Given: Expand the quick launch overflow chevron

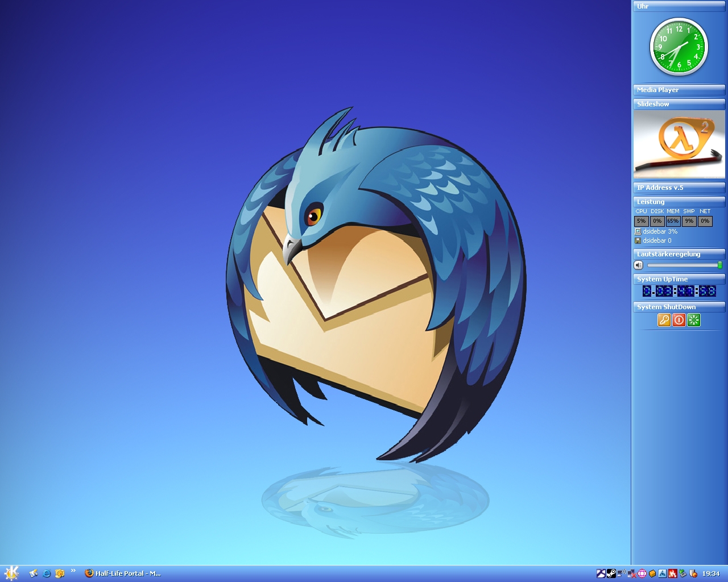Looking at the screenshot, I should point(73,571).
